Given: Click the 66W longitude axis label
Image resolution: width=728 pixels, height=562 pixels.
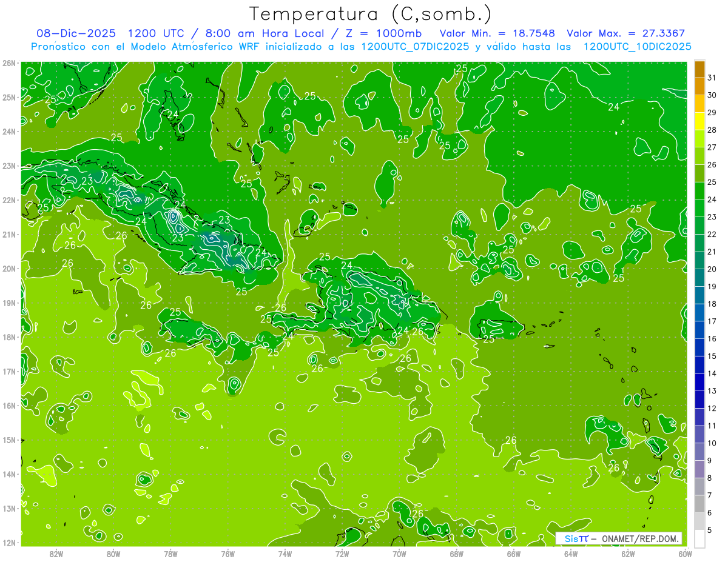Looking at the screenshot, I should click(514, 554).
